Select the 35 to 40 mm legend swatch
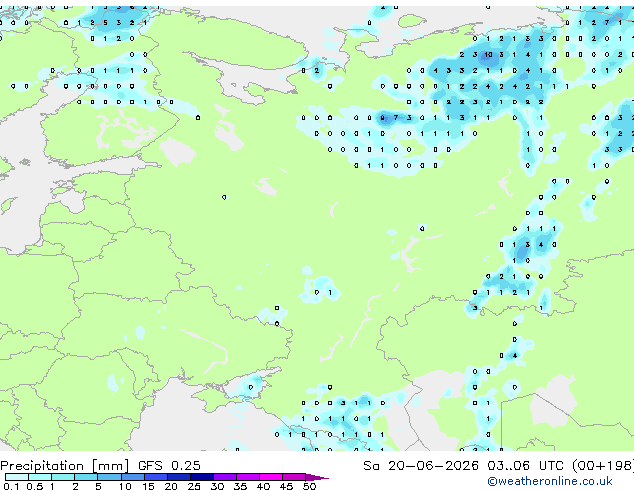The width and height of the screenshot is (634, 490). (x=248, y=477)
